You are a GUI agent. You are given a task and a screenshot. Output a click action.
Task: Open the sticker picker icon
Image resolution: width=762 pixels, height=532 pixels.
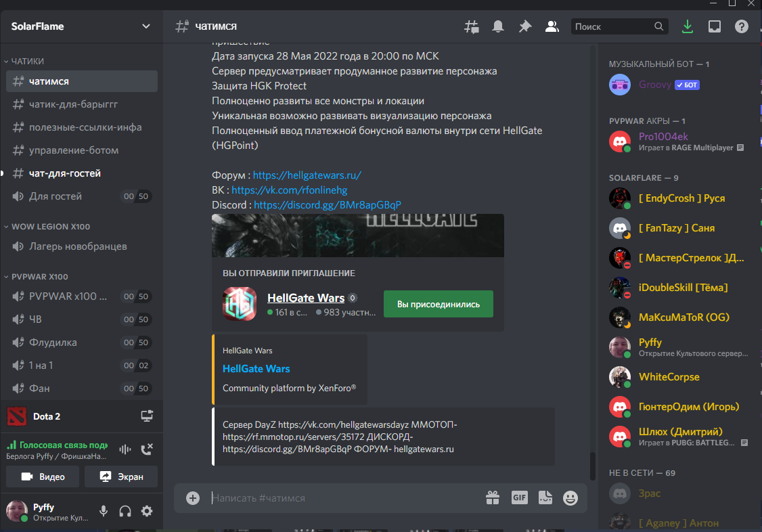click(545, 497)
